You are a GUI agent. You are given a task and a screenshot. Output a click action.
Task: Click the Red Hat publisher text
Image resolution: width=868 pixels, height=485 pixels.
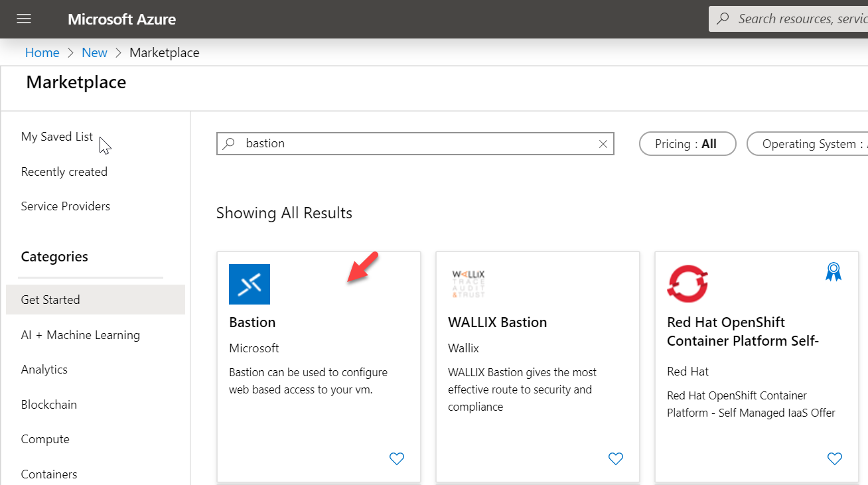coord(688,372)
